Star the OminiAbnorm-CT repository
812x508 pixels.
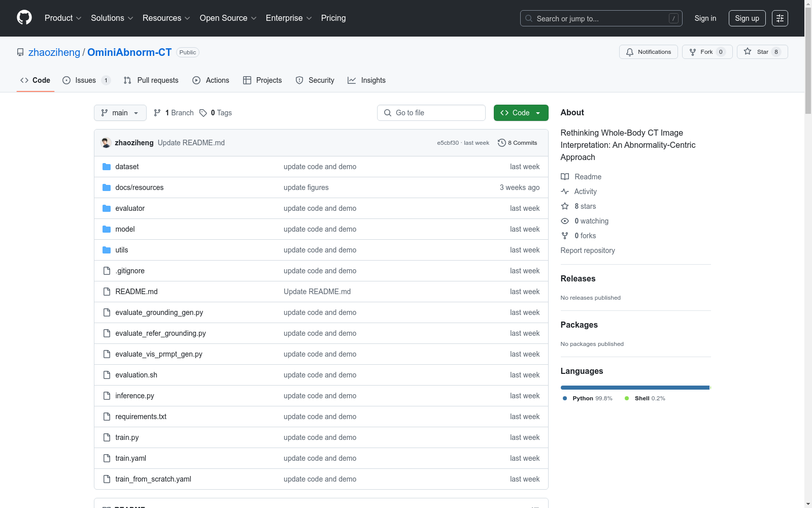762,52
